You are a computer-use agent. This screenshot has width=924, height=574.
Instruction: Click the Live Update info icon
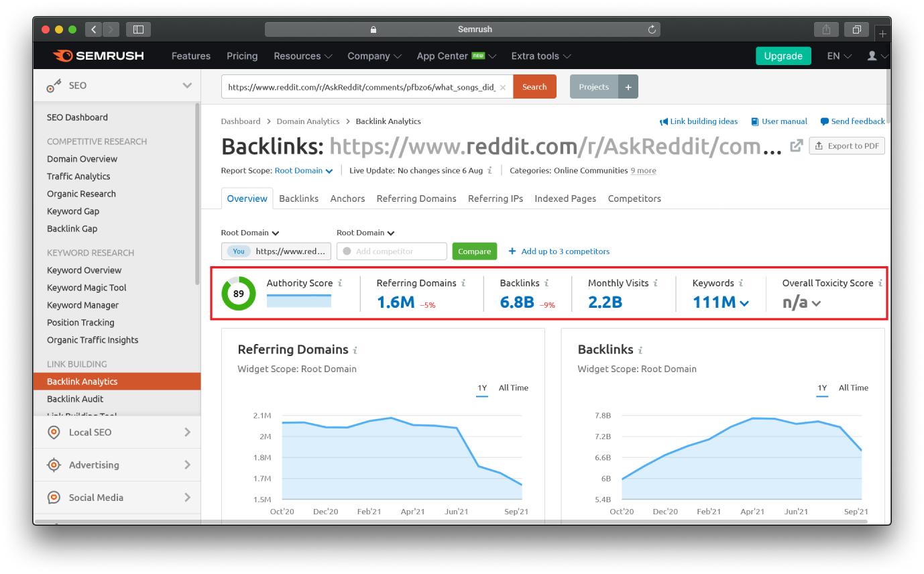pyautogui.click(x=490, y=170)
